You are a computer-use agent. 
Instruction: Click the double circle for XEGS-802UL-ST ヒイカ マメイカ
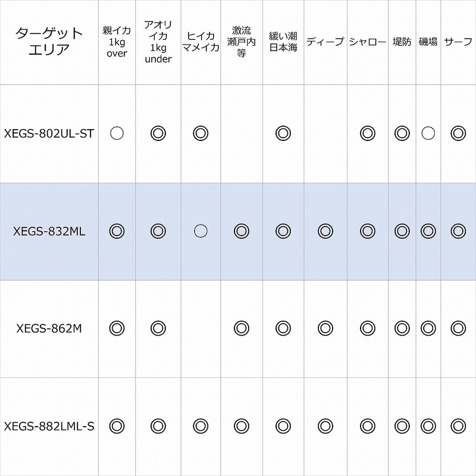coord(201,133)
